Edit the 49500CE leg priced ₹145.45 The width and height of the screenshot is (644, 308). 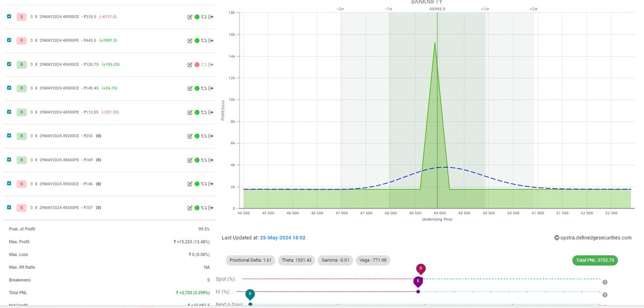point(190,89)
